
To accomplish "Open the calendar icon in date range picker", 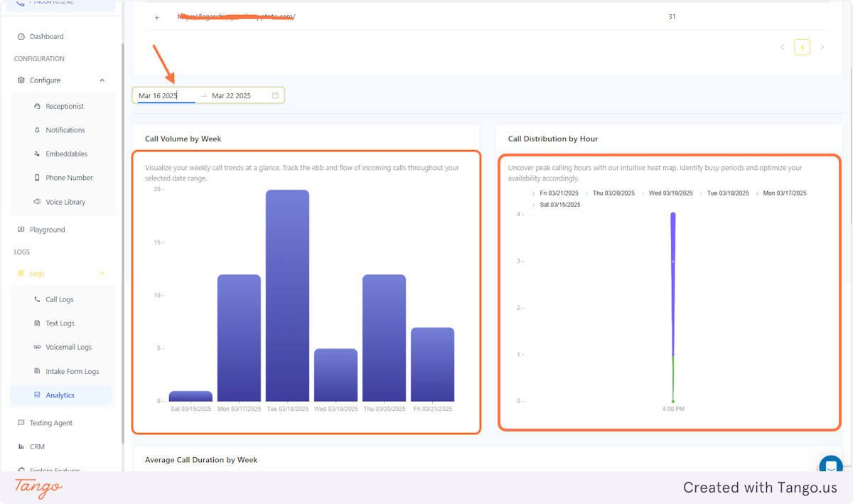I will [276, 95].
